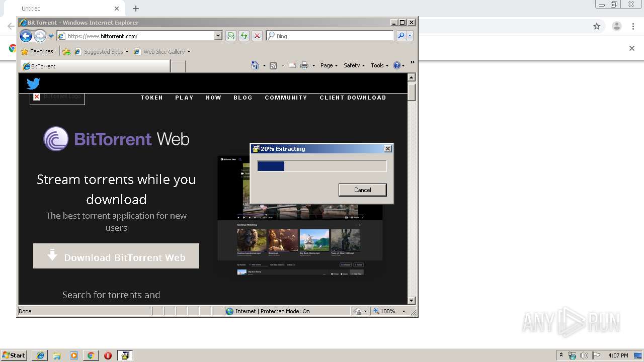The image size is (644, 362).
Task: Open the Web Slice Gallery link
Action: (162, 51)
